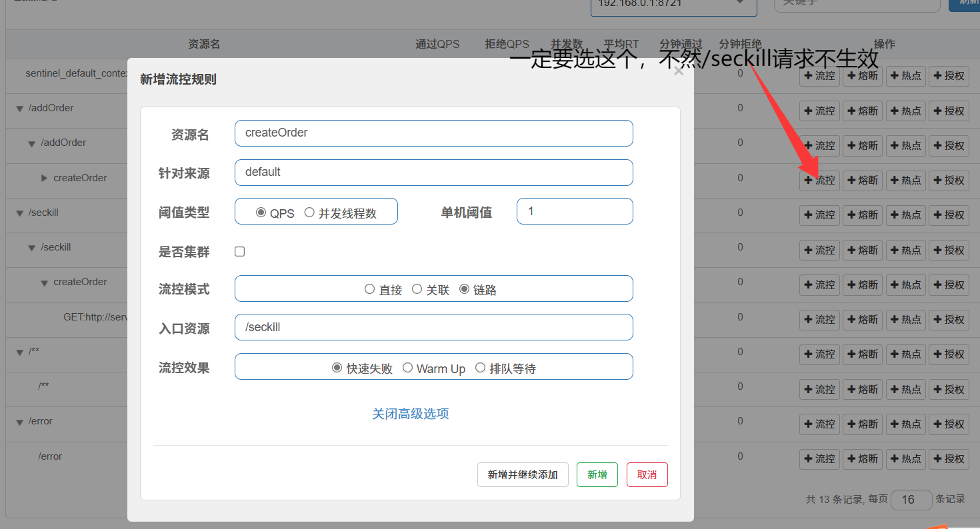980x529 pixels.
Task: Click 流控 button in the /error parent row
Action: (819, 424)
